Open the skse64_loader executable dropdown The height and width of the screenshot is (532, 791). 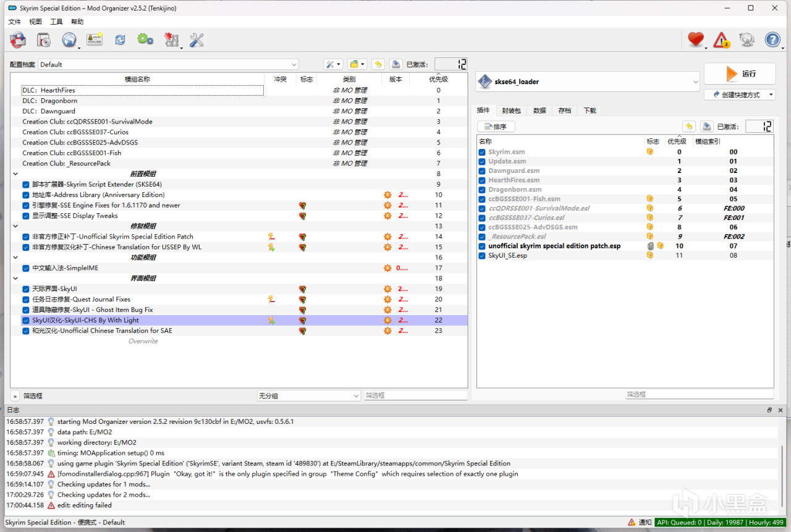[x=588, y=82]
